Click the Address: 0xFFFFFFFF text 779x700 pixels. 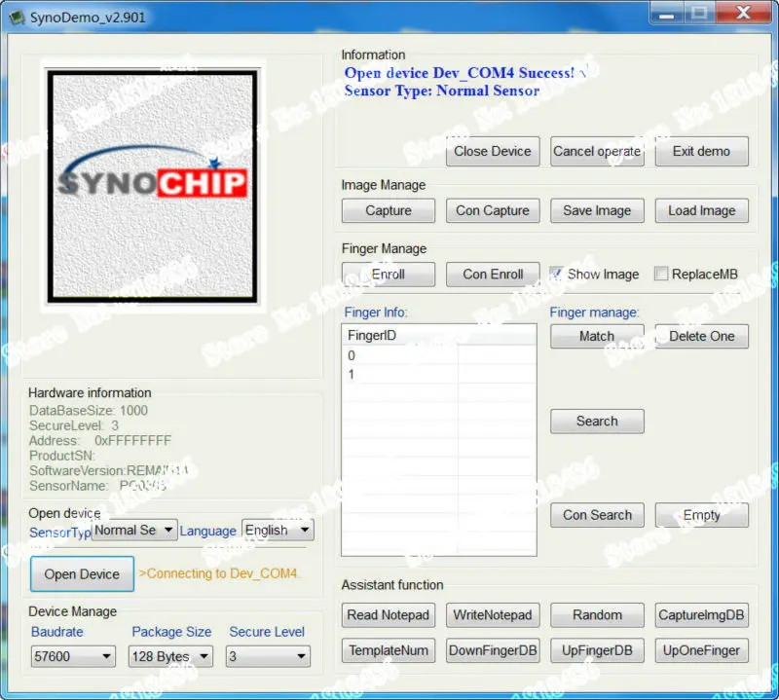(x=100, y=440)
